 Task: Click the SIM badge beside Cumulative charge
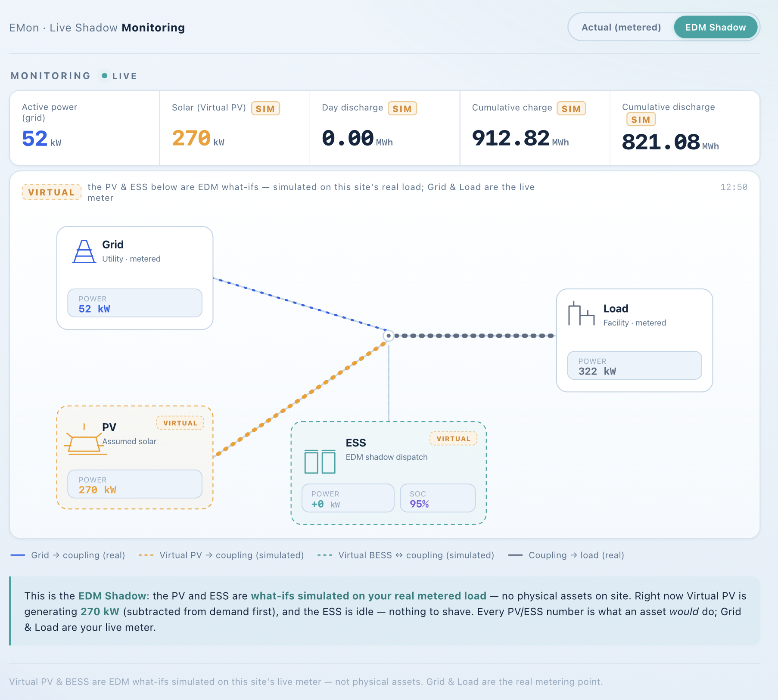[571, 108]
